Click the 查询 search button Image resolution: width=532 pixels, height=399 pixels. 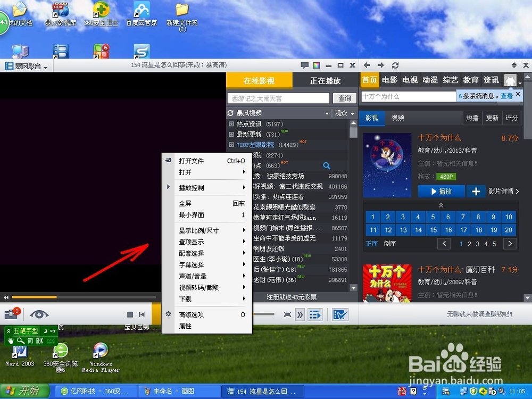click(x=344, y=98)
